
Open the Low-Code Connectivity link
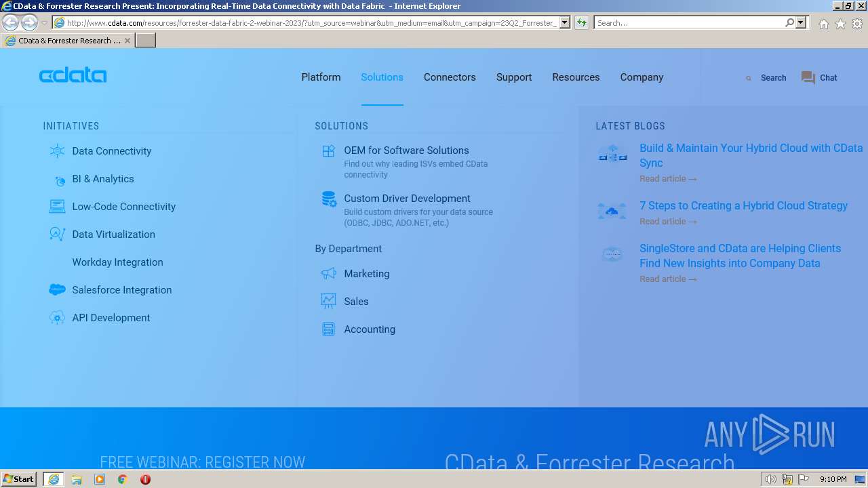(124, 207)
